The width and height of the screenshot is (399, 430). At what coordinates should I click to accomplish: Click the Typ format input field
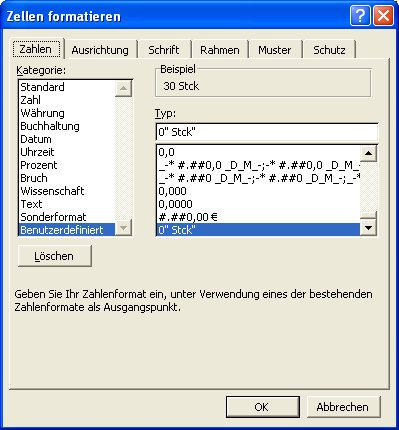[267, 132]
